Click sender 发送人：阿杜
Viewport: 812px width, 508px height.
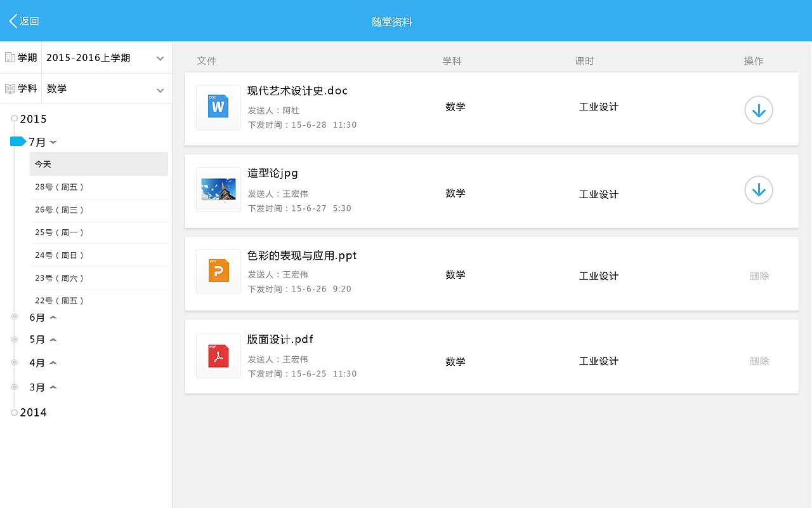click(273, 110)
